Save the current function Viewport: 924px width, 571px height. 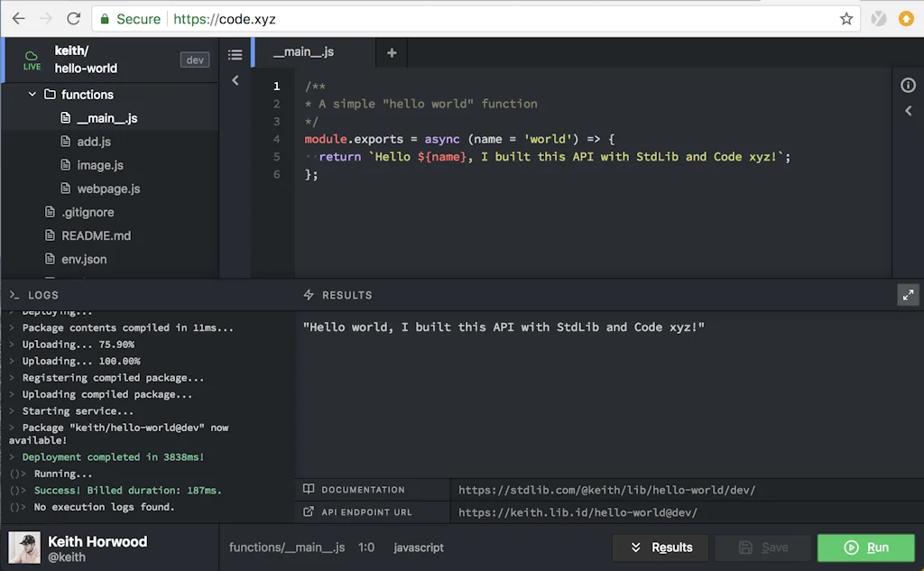tap(762, 547)
